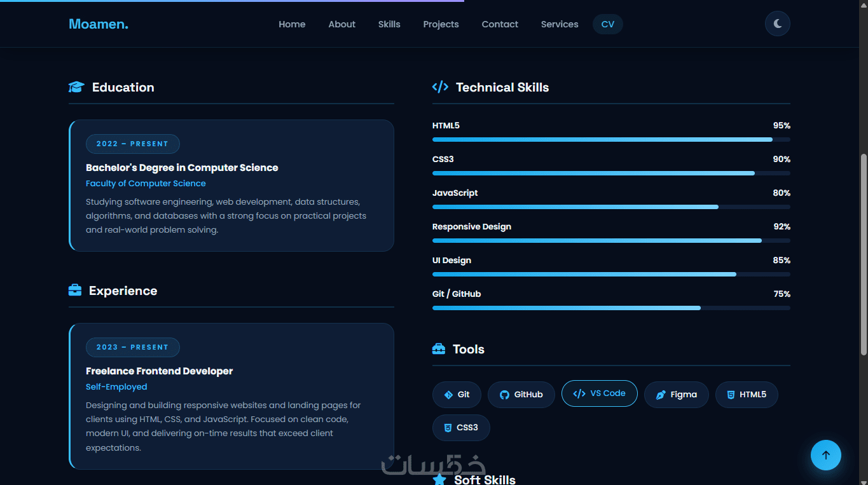Click Freelance Frontend Developer title
868x485 pixels.
pyautogui.click(x=159, y=371)
